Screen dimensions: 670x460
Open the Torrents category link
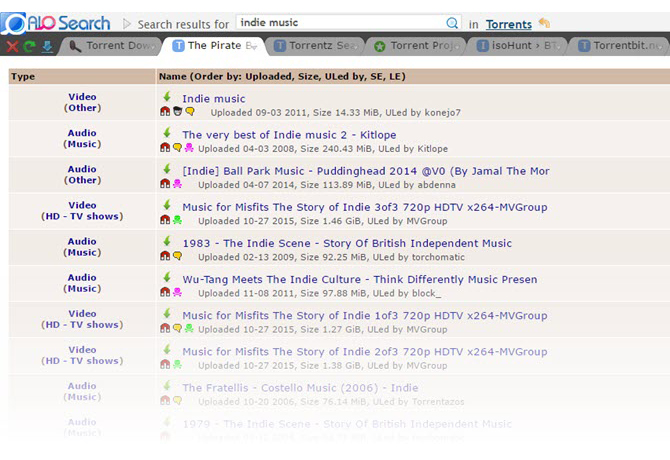point(508,24)
